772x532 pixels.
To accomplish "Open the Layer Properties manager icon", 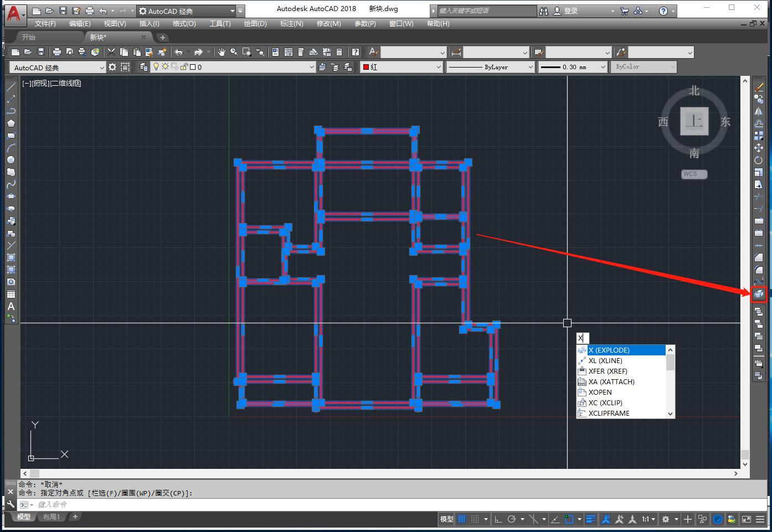I will coord(143,67).
